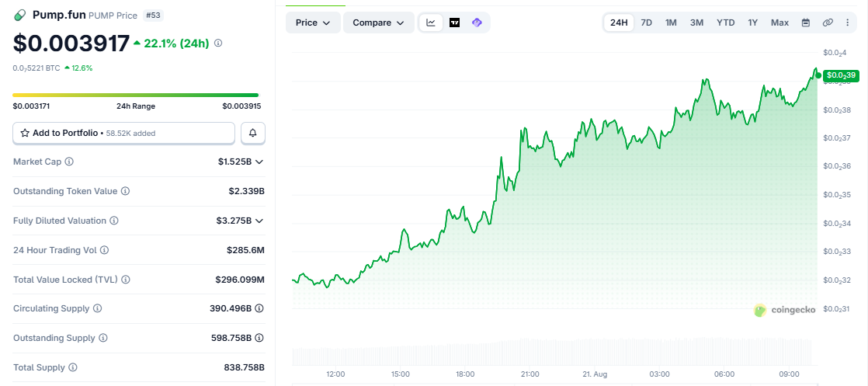Show info tooltip for Outstanding Token Value
Screen dimensions: 868x386
point(126,191)
